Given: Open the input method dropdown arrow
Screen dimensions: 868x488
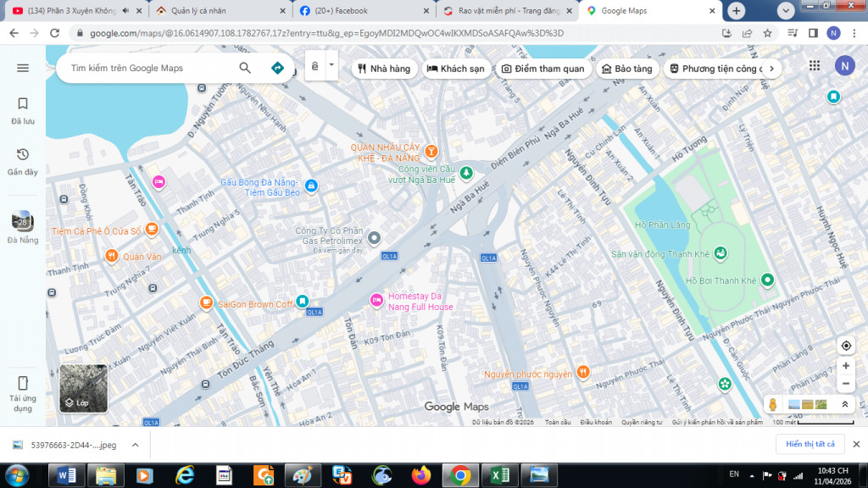Looking at the screenshot, I should pos(331,65).
